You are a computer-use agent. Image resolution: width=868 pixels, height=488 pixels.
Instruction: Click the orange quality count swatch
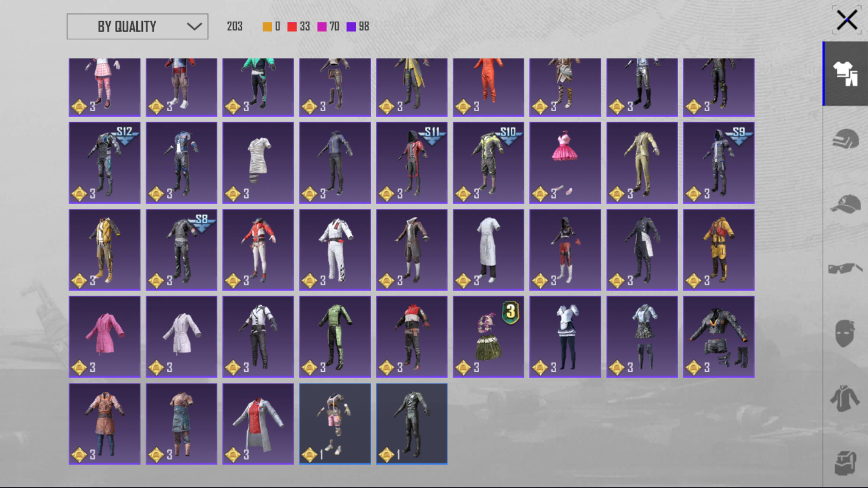(267, 27)
